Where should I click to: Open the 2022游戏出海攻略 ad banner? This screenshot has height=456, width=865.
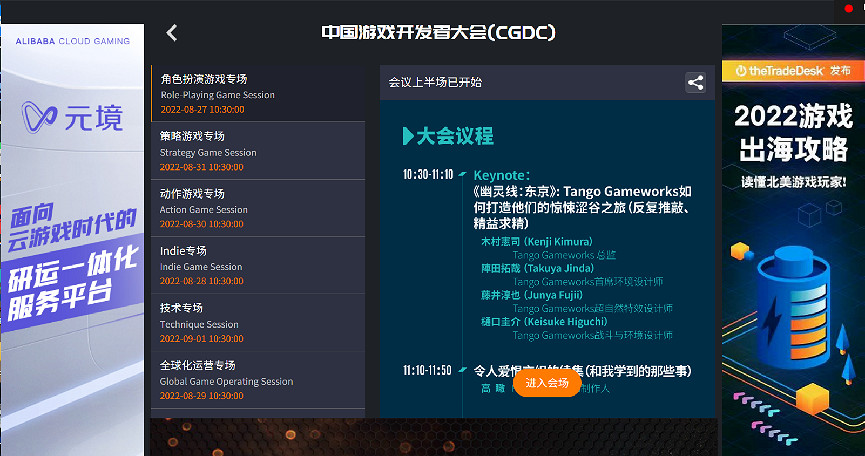pos(793,240)
